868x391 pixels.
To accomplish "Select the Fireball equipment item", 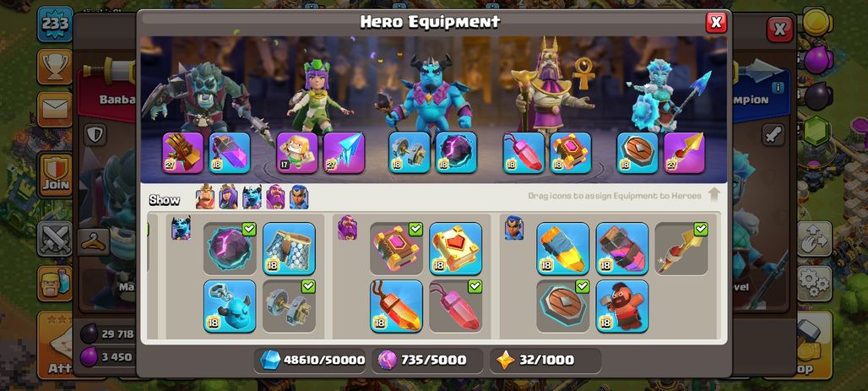I will [396, 306].
